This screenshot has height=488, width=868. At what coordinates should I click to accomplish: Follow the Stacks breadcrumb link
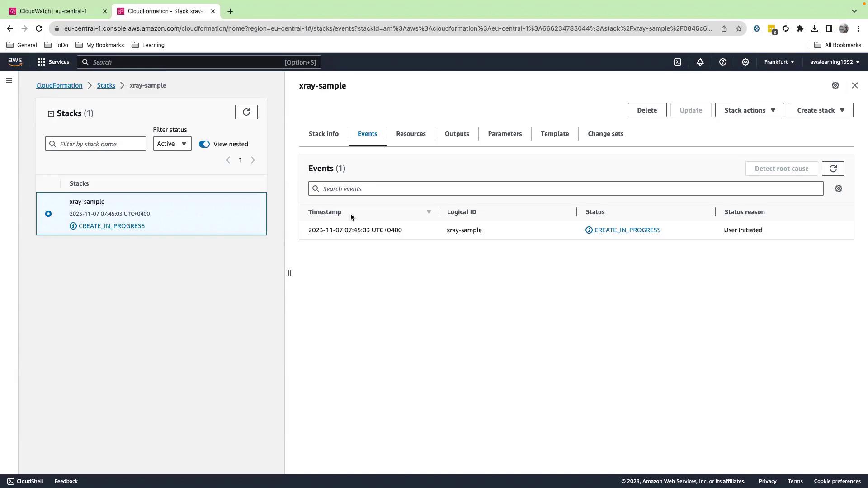click(x=106, y=85)
